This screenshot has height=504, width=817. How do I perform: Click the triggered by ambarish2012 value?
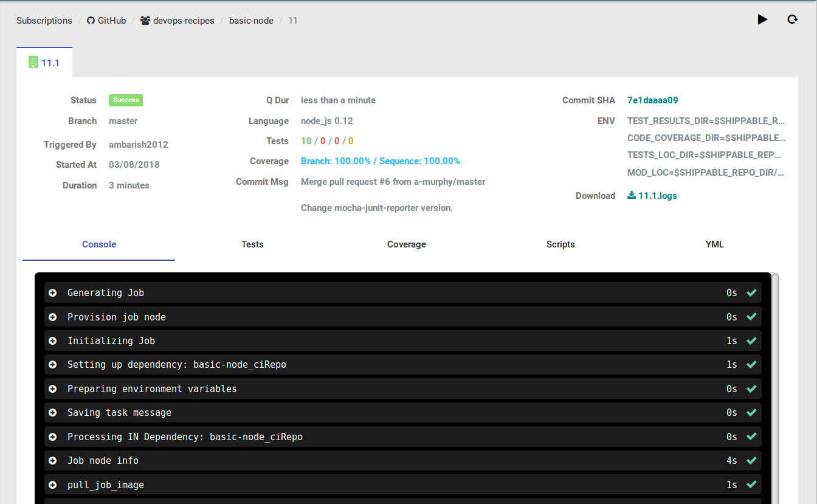click(139, 145)
